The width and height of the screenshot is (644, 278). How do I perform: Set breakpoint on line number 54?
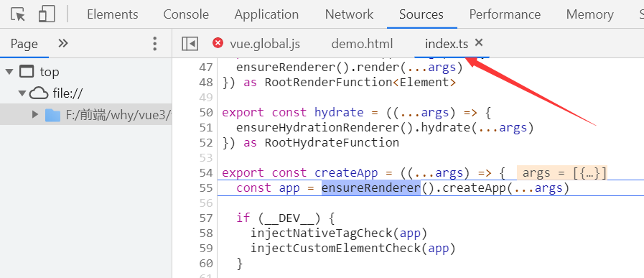(x=206, y=172)
